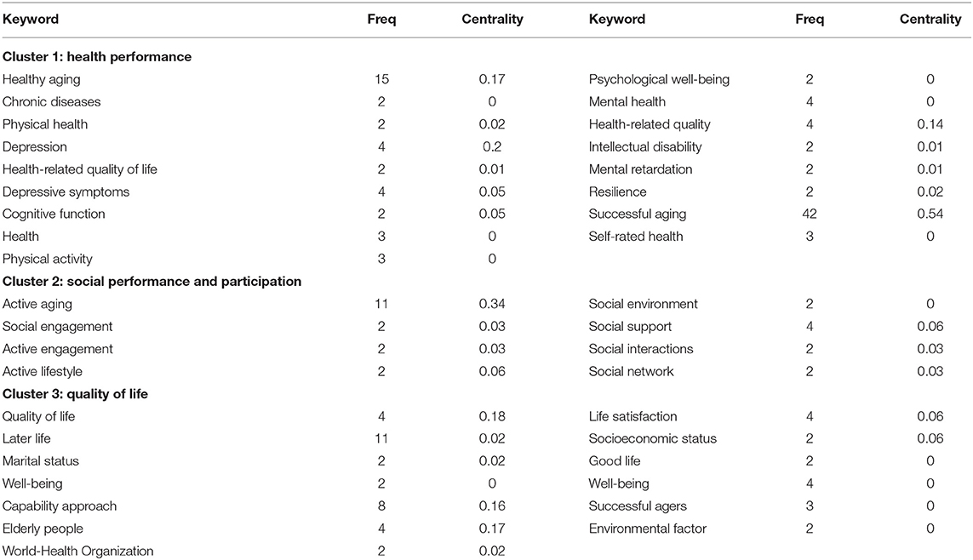Click the frequency value 42
This screenshot has width=973, height=560.
pyautogui.click(x=810, y=214)
